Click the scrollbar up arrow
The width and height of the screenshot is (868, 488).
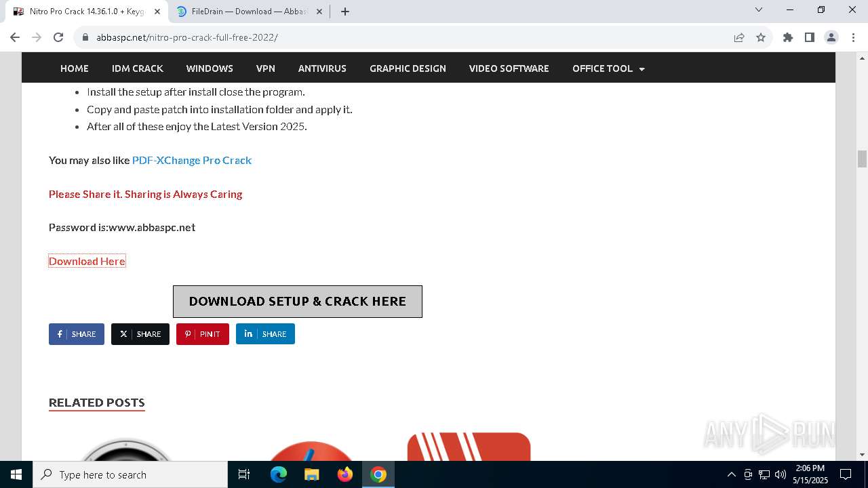[862, 58]
